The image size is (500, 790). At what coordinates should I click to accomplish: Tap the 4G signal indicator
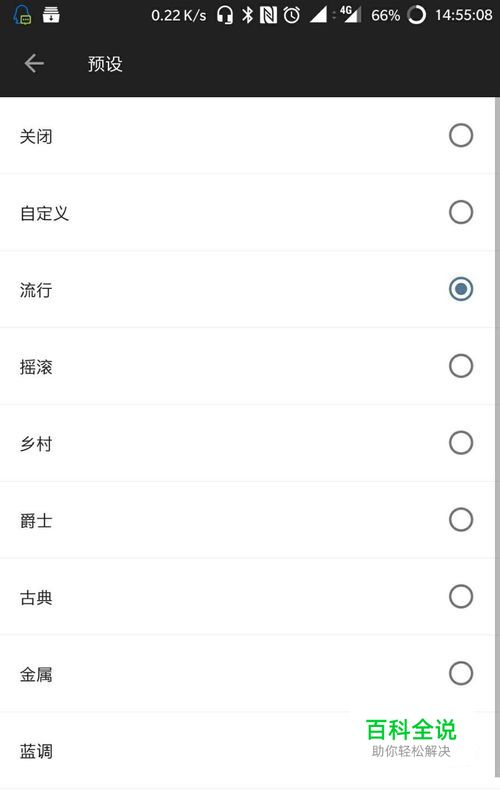(351, 15)
